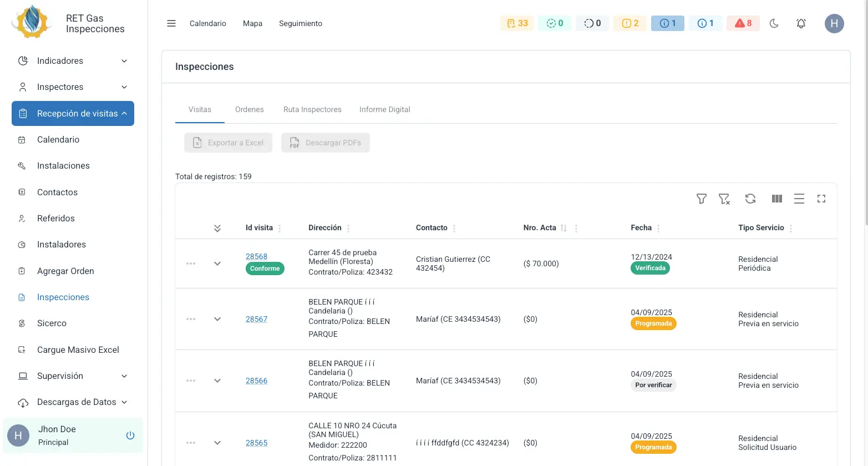Refresh the inspections table
Image resolution: width=868 pixels, height=466 pixels.
(750, 199)
